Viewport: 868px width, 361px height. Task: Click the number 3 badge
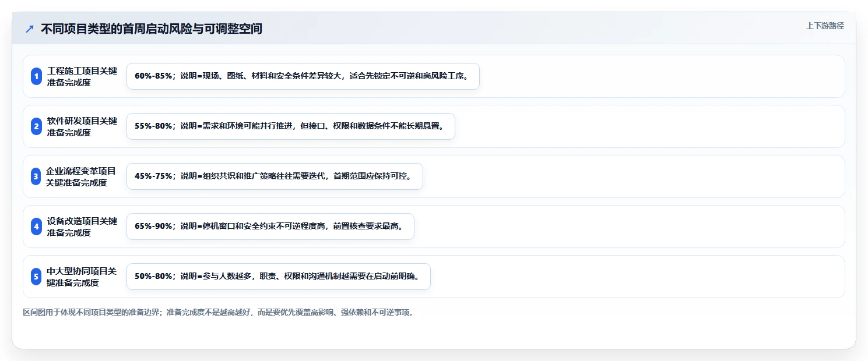(36, 176)
